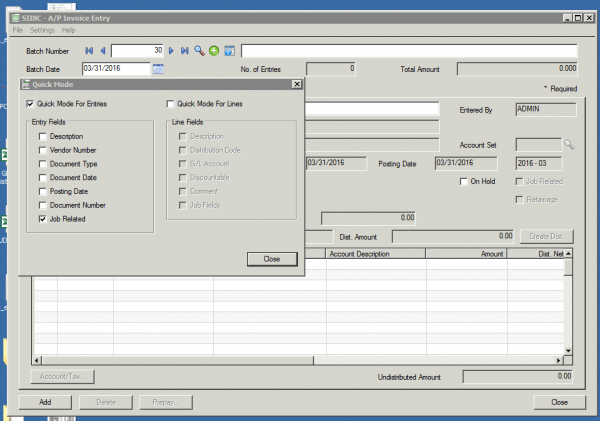Open the File menu
The image size is (600, 421).
[17, 30]
